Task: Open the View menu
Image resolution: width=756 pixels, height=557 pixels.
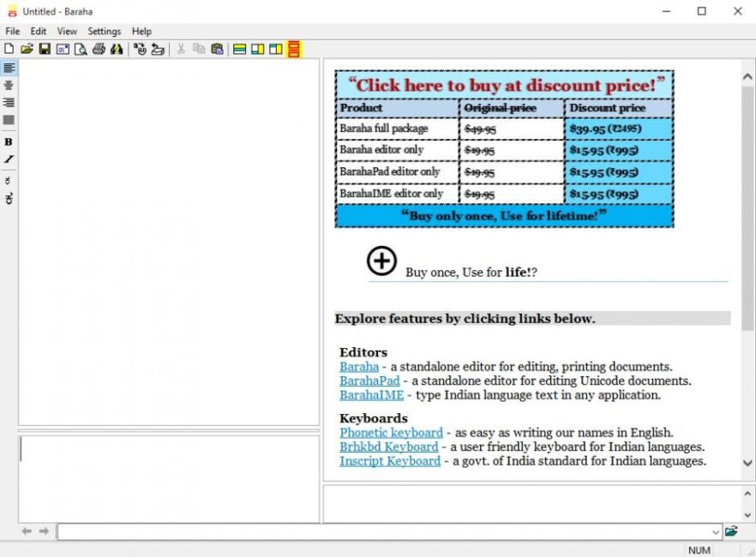Action: coord(67,31)
